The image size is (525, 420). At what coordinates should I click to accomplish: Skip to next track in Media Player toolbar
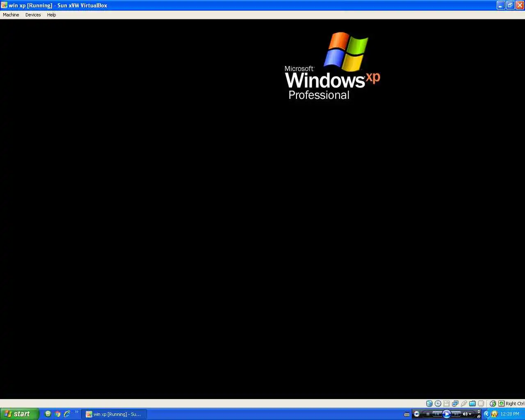[456, 414]
